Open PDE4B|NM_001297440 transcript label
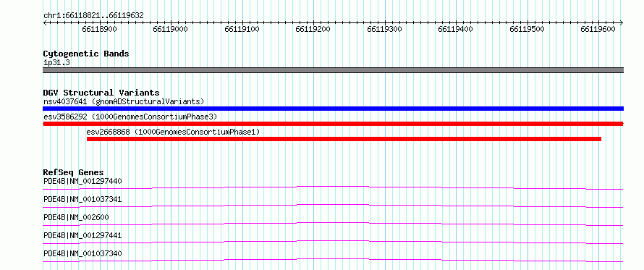 click(x=82, y=181)
